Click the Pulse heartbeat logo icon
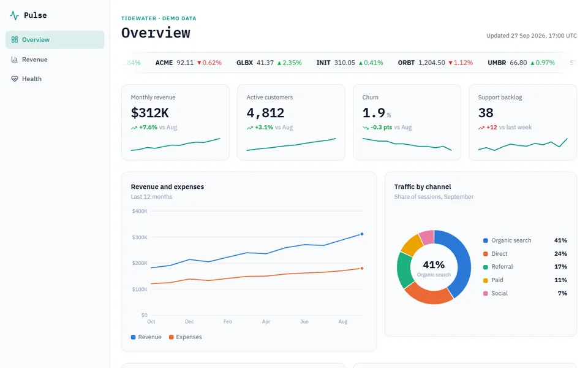Image resolution: width=588 pixels, height=368 pixels. [14, 15]
